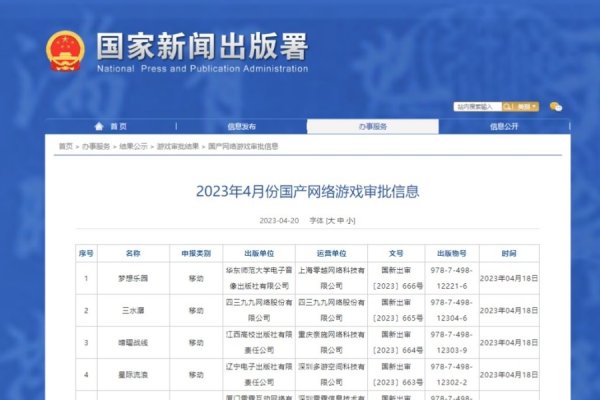Click the publish date 2023-04-20

[279, 220]
